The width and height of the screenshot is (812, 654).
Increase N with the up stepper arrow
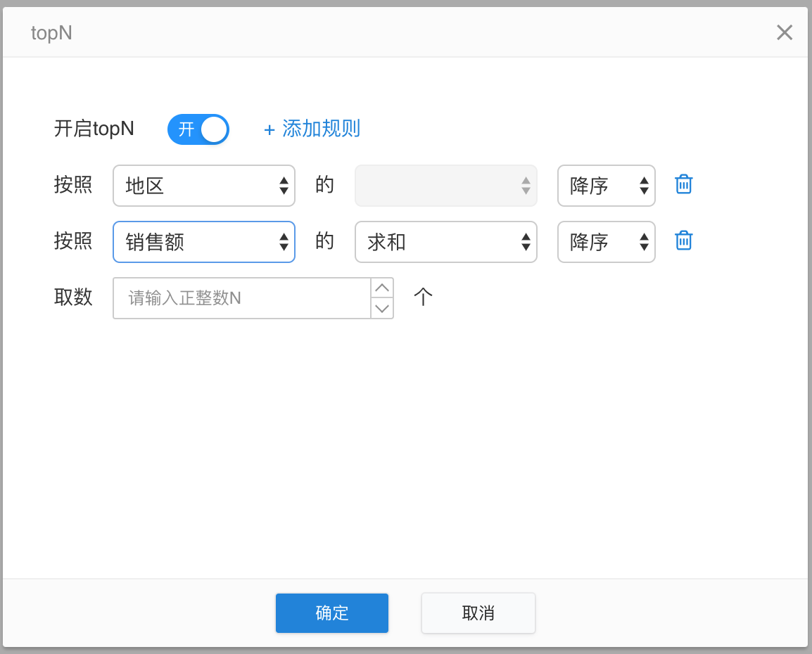pyautogui.click(x=382, y=288)
